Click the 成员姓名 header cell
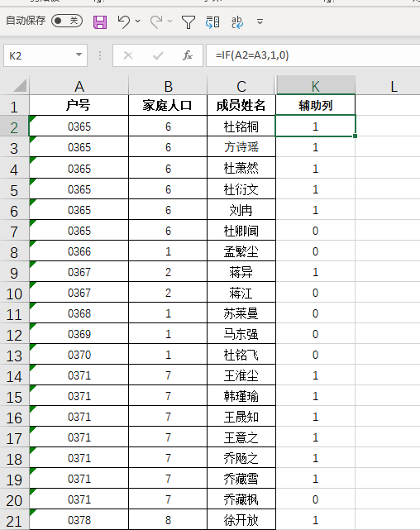The width and height of the screenshot is (420, 530). tap(241, 106)
